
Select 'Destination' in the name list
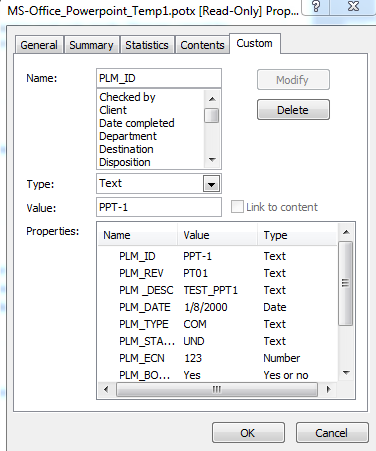pyautogui.click(x=126, y=149)
